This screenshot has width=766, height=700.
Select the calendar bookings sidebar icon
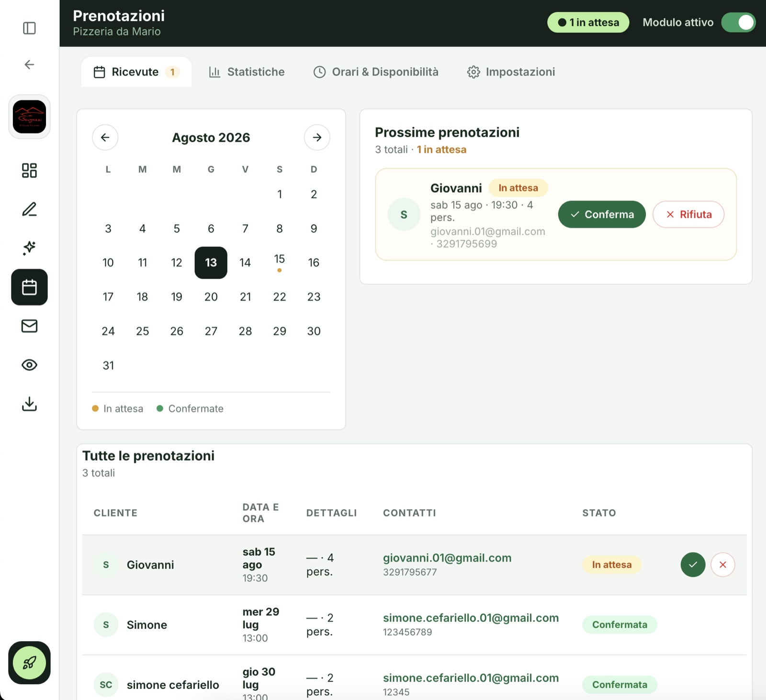pos(29,287)
